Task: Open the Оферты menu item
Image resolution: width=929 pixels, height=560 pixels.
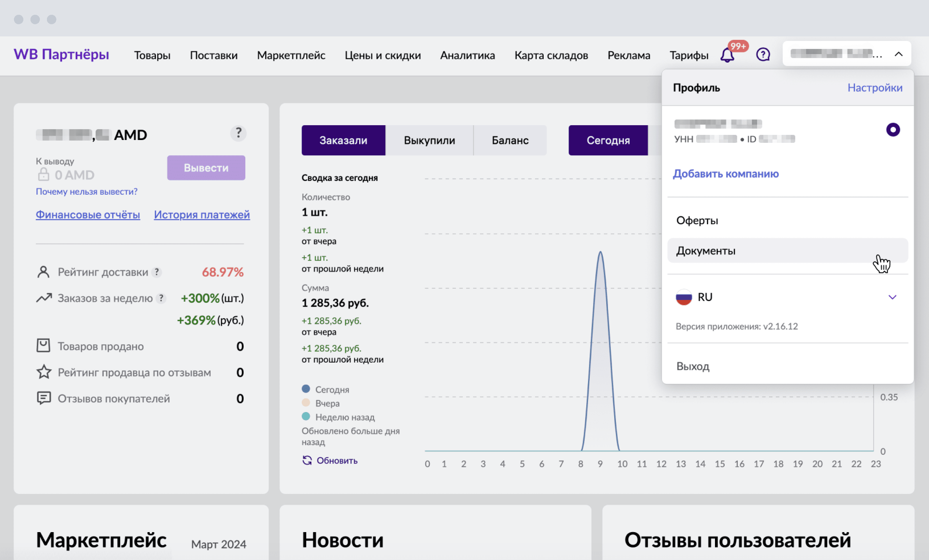Action: pyautogui.click(x=788, y=220)
